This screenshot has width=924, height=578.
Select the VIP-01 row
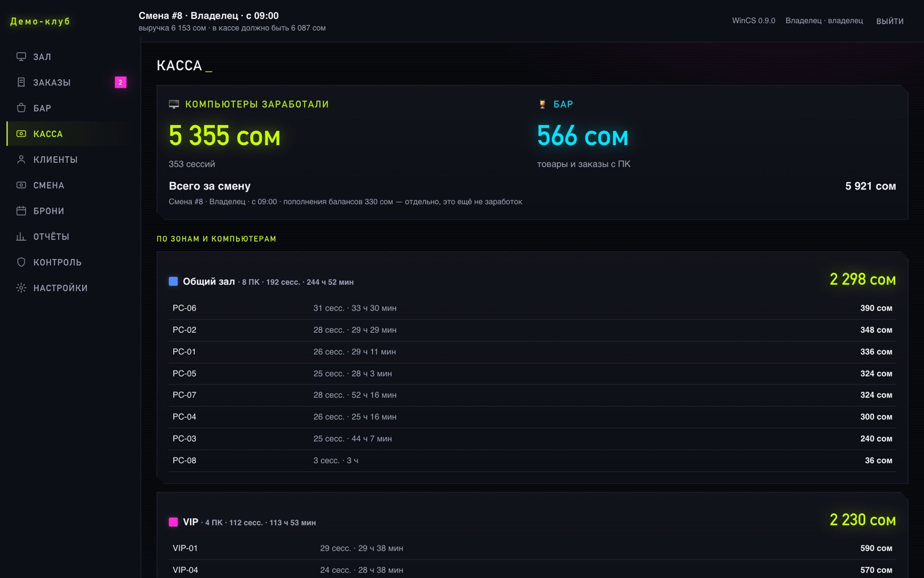tap(532, 548)
